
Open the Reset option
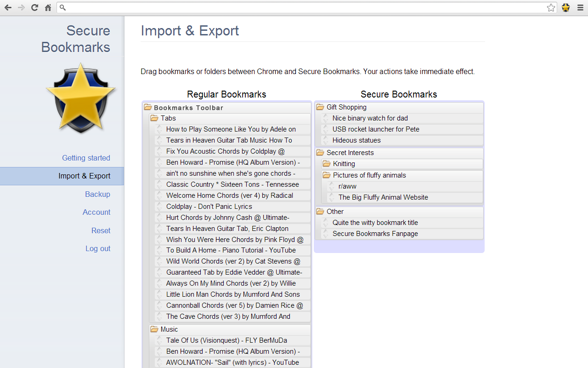[101, 230]
